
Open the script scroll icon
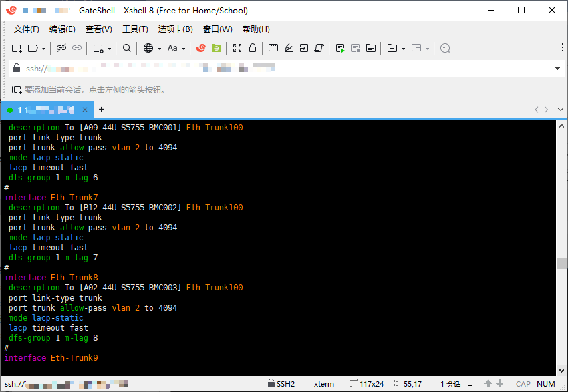tap(319, 48)
